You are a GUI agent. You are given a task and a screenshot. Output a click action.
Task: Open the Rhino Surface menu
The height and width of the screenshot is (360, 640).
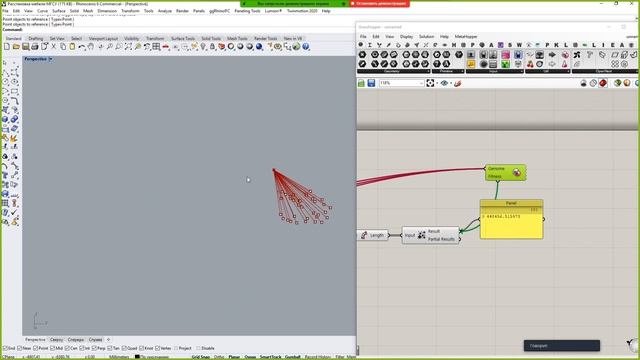click(x=59, y=11)
